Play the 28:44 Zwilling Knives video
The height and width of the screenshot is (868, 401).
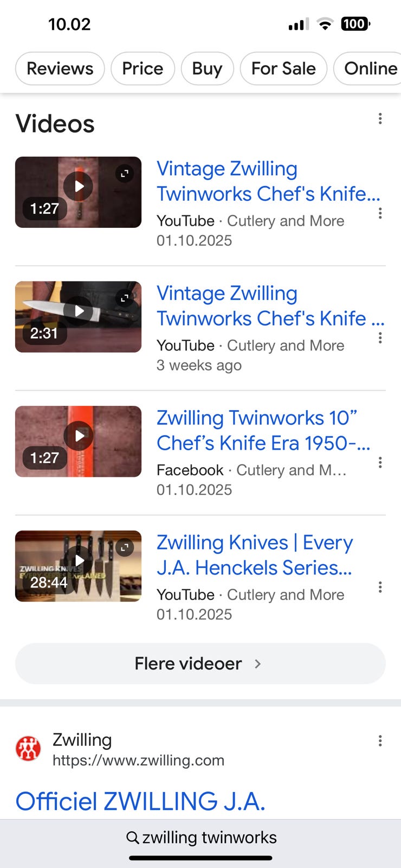click(79, 566)
